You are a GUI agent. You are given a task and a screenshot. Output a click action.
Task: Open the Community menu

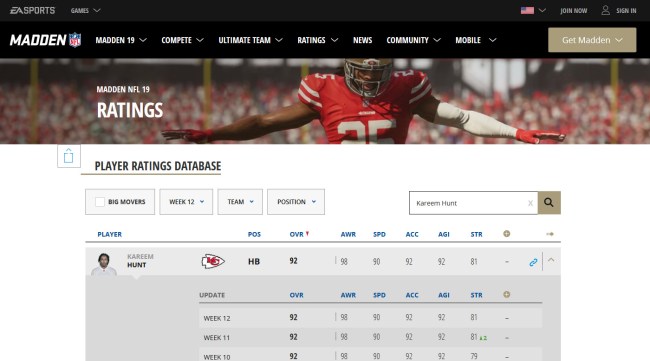pos(413,40)
